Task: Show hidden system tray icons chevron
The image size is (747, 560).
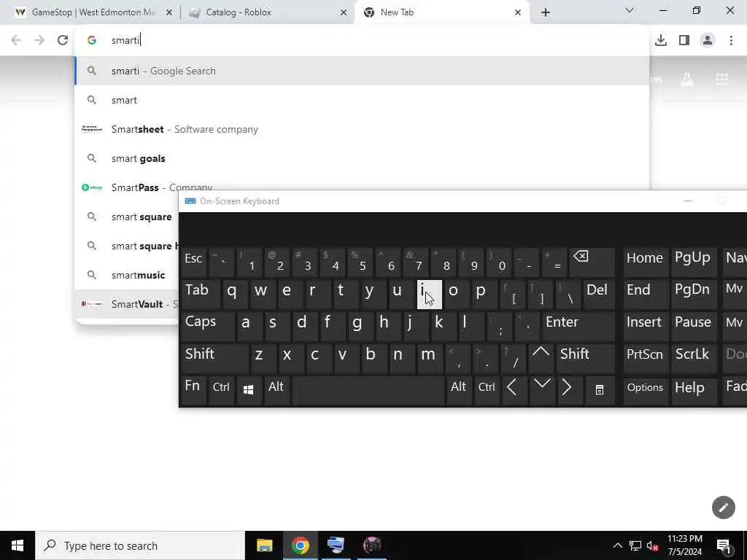Action: (x=617, y=545)
